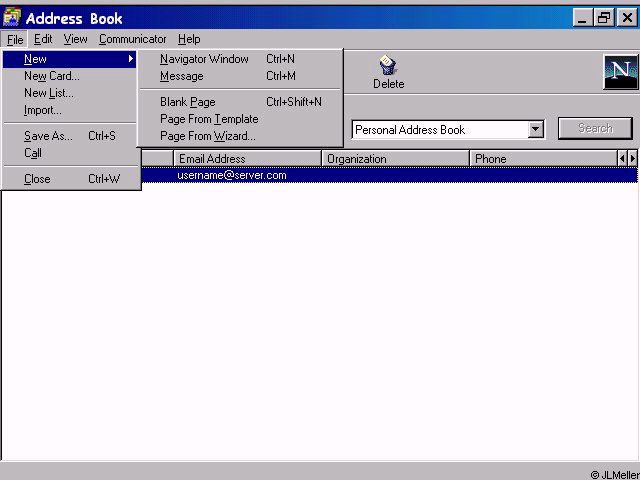The height and width of the screenshot is (480, 640).
Task: Choose New List from File menu
Action: (x=69, y=93)
